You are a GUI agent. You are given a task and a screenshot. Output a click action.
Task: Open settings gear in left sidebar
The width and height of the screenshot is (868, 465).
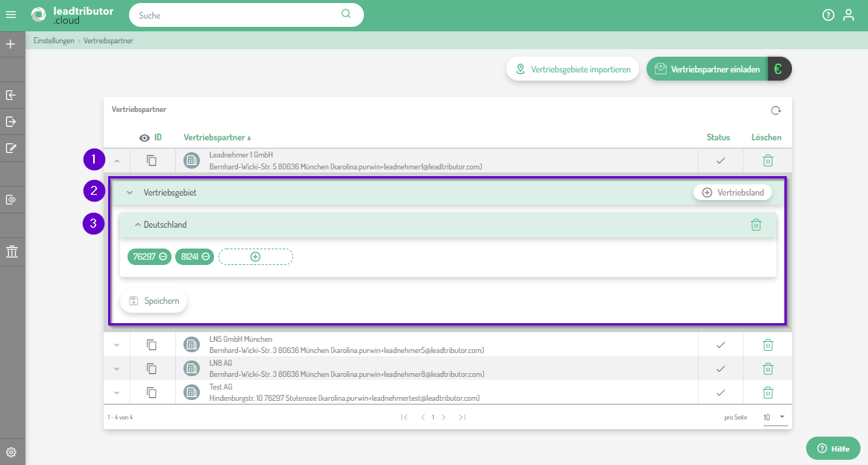pos(11,452)
